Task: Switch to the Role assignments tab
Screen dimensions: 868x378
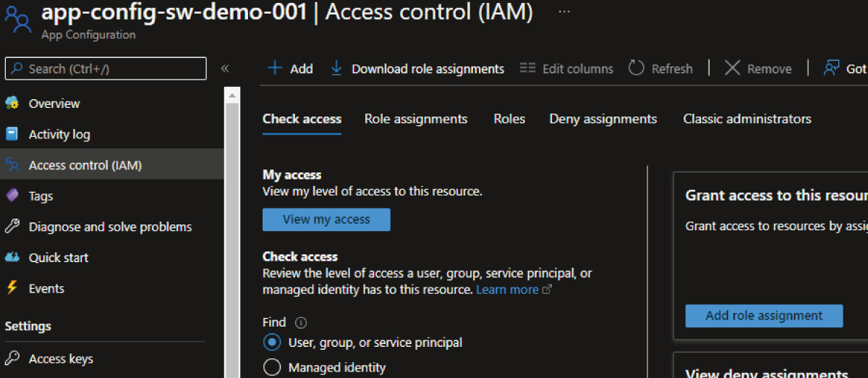Action: click(416, 119)
